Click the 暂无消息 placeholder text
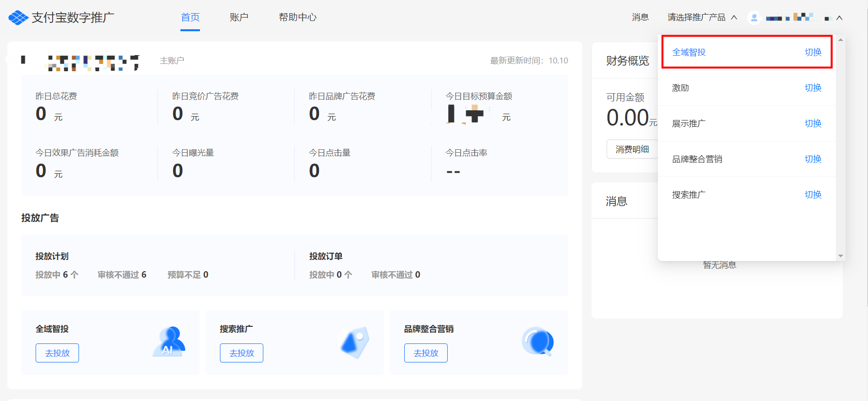The width and height of the screenshot is (868, 401). tap(720, 265)
